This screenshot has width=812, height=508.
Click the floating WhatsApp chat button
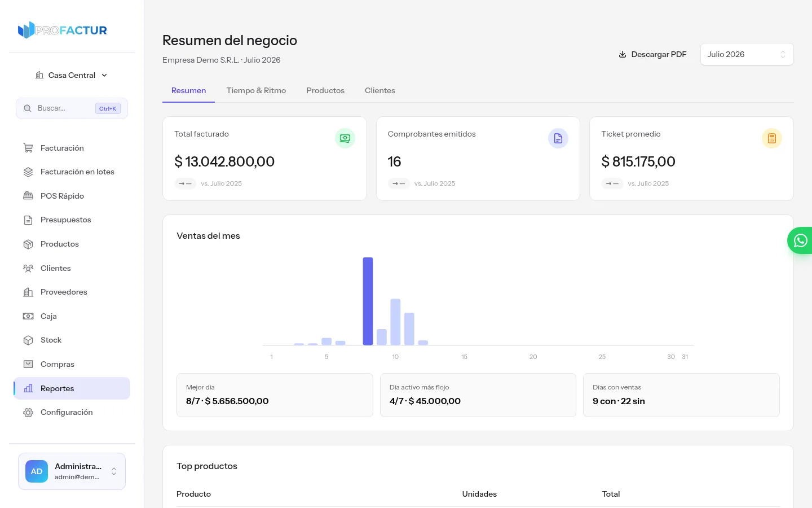pyautogui.click(x=800, y=240)
